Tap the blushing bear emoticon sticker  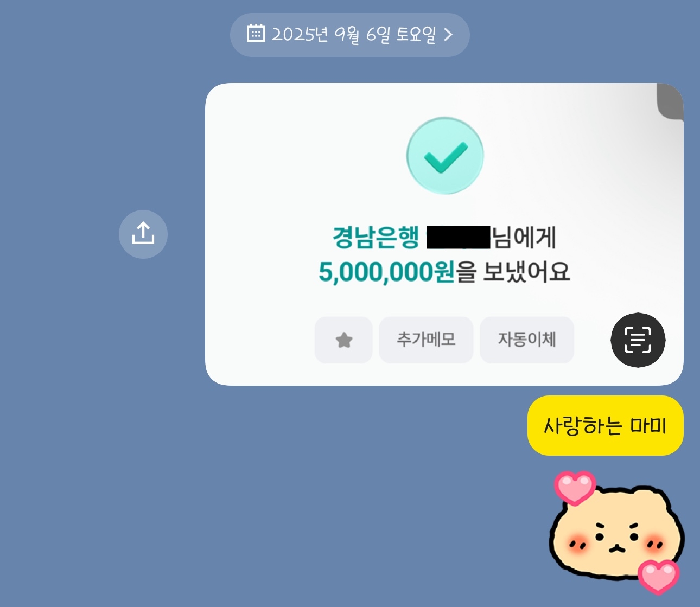[x=618, y=532]
